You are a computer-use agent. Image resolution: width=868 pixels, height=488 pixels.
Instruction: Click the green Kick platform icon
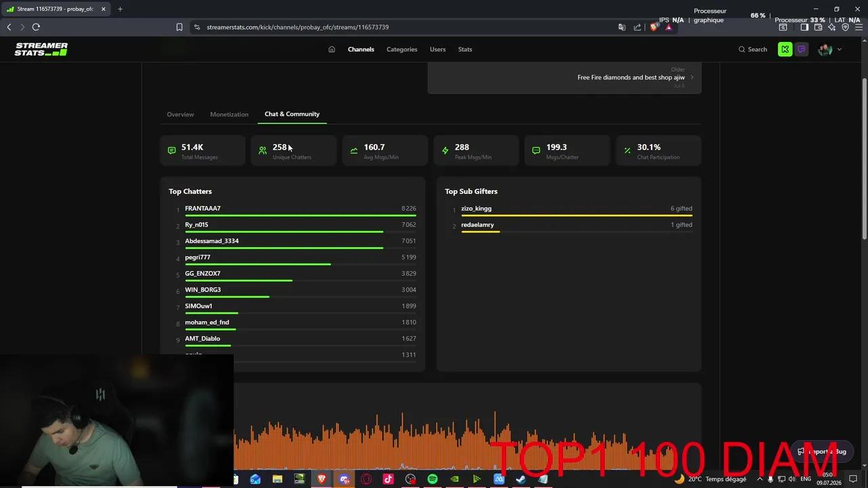click(785, 49)
